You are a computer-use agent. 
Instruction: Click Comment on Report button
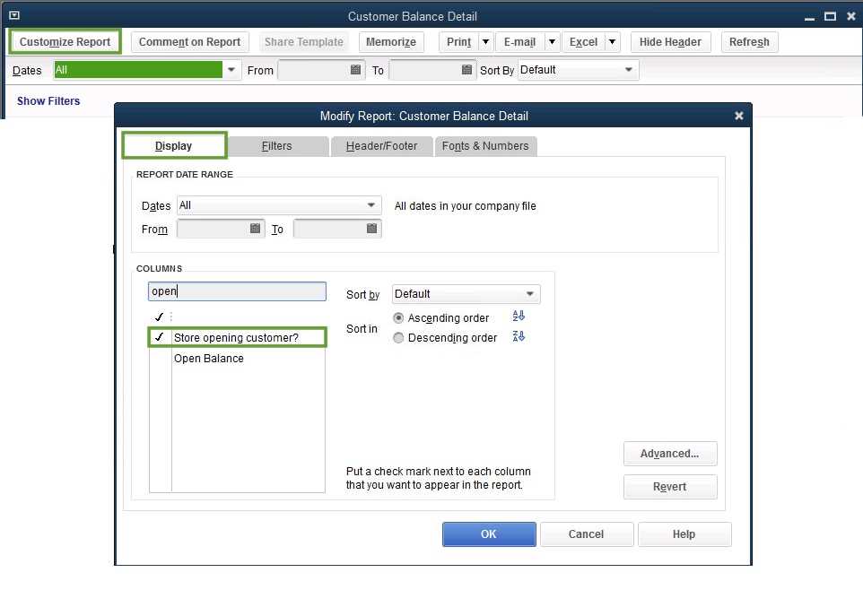pos(189,42)
